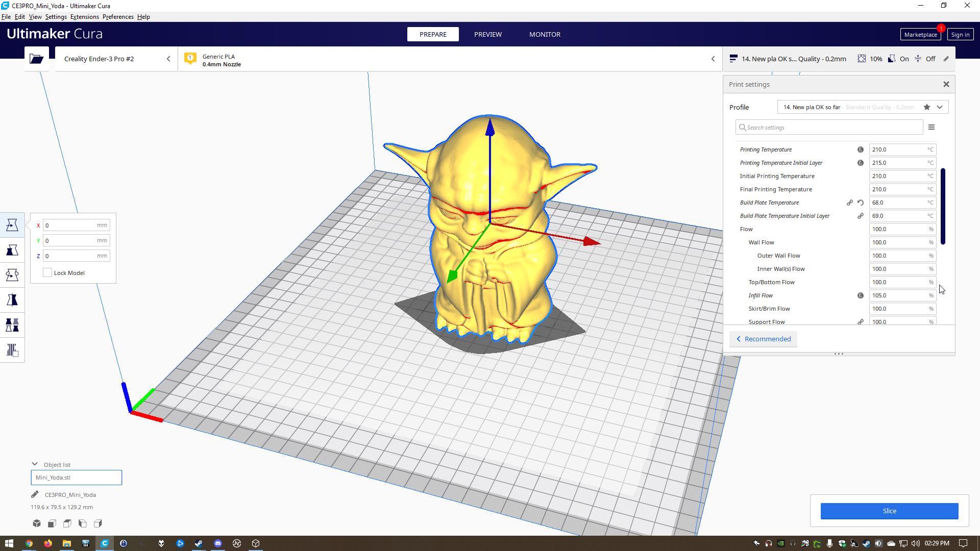980x551 pixels.
Task: Click the Slice button
Action: coord(889,511)
